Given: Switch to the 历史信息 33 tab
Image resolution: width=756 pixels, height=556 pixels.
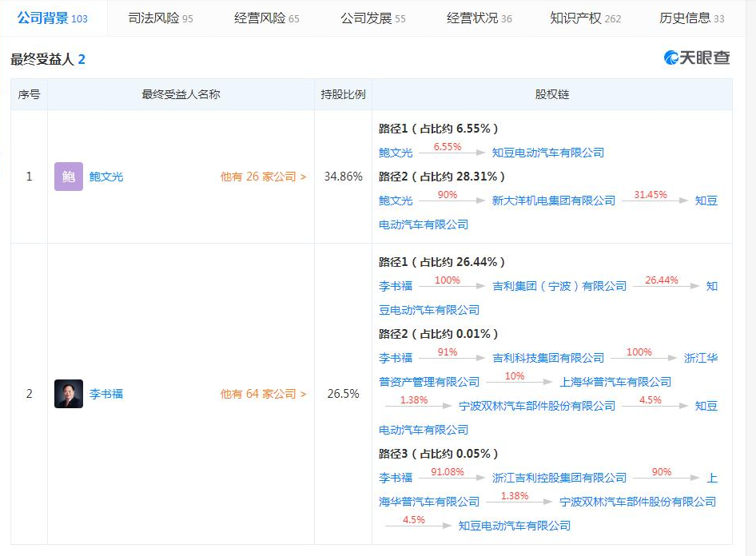Looking at the screenshot, I should [x=692, y=18].
